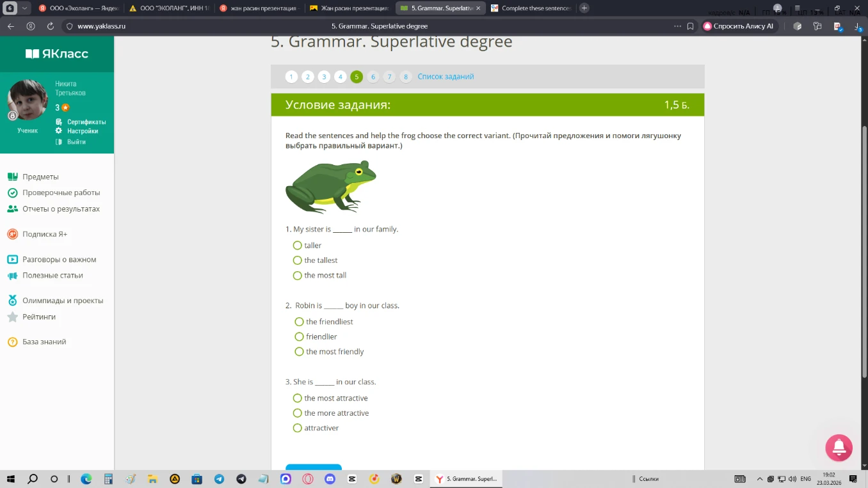This screenshot has height=488, width=868.
Task: Pick "the most tall" option
Action: (297, 276)
